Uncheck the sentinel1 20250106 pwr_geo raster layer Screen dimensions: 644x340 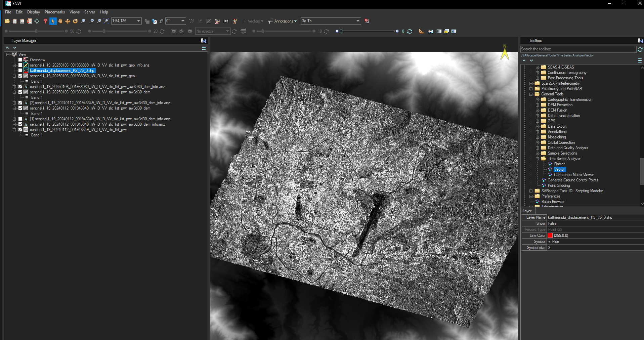(20, 76)
